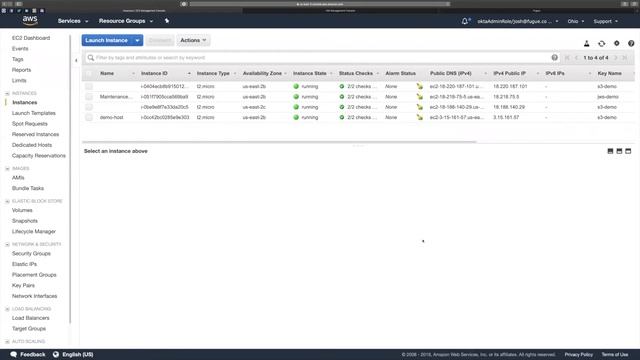Open Security Groups in sidebar
The image size is (640, 360).
pos(31,253)
